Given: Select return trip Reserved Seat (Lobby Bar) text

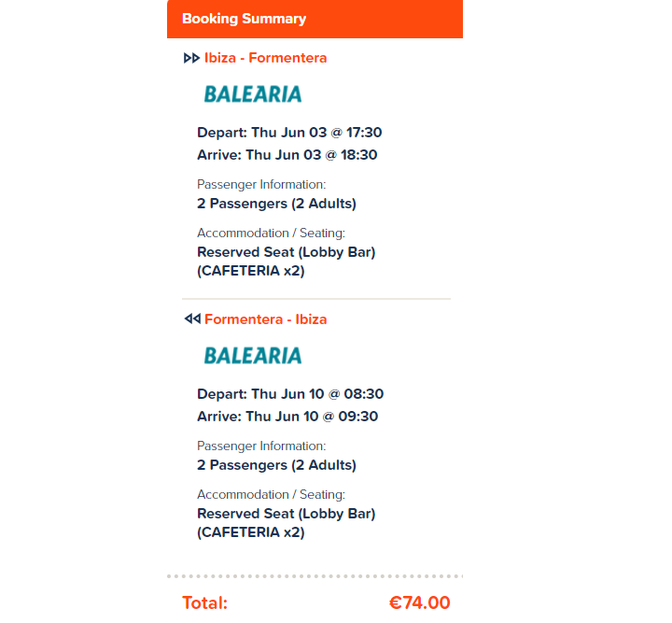Looking at the screenshot, I should (286, 514).
